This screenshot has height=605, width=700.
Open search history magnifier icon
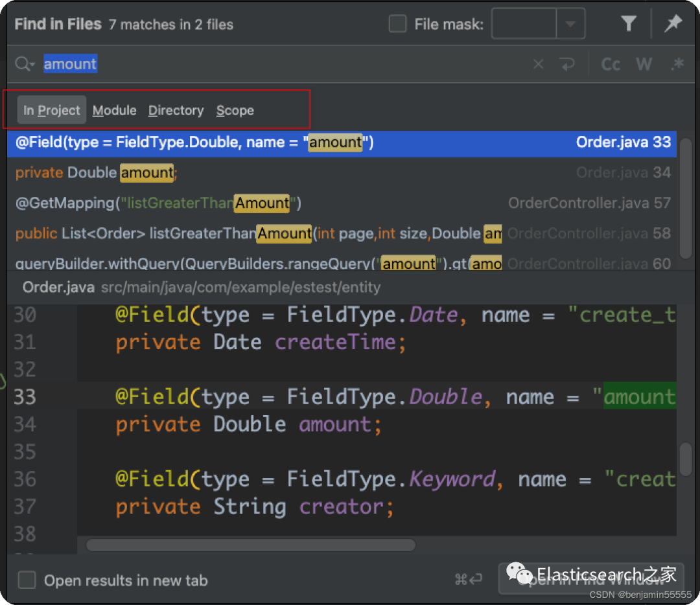coord(25,63)
